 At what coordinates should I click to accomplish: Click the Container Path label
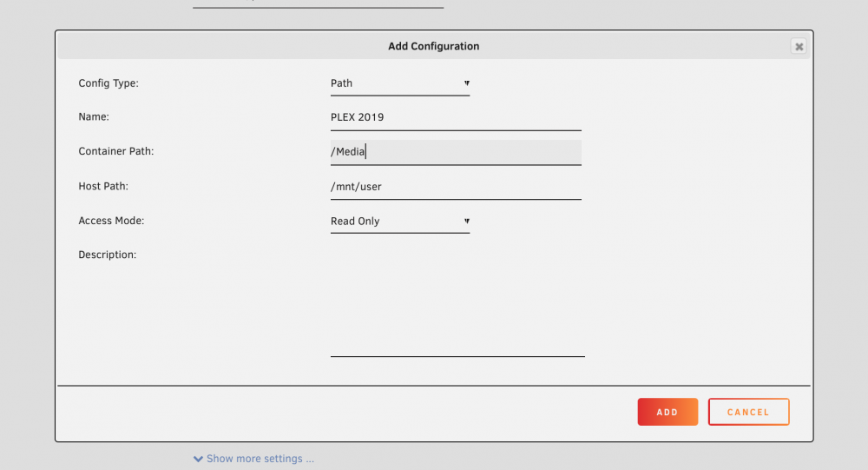[x=115, y=151]
